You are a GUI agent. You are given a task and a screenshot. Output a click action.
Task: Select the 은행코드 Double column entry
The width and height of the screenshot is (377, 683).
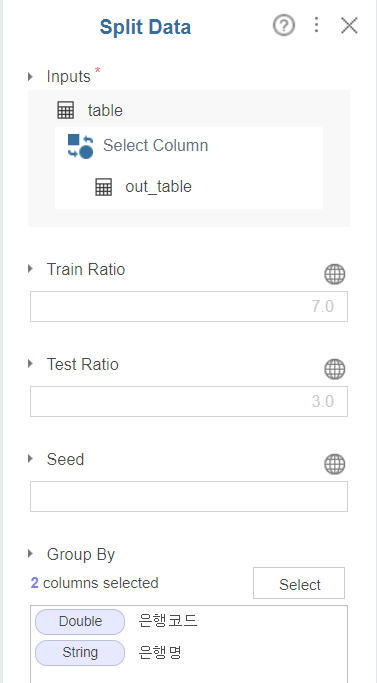pos(116,622)
